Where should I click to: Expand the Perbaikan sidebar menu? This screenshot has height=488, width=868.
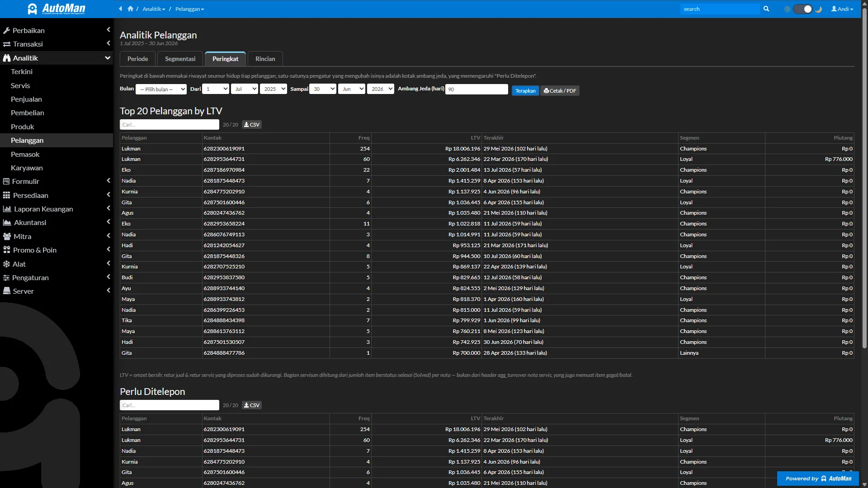click(57, 30)
